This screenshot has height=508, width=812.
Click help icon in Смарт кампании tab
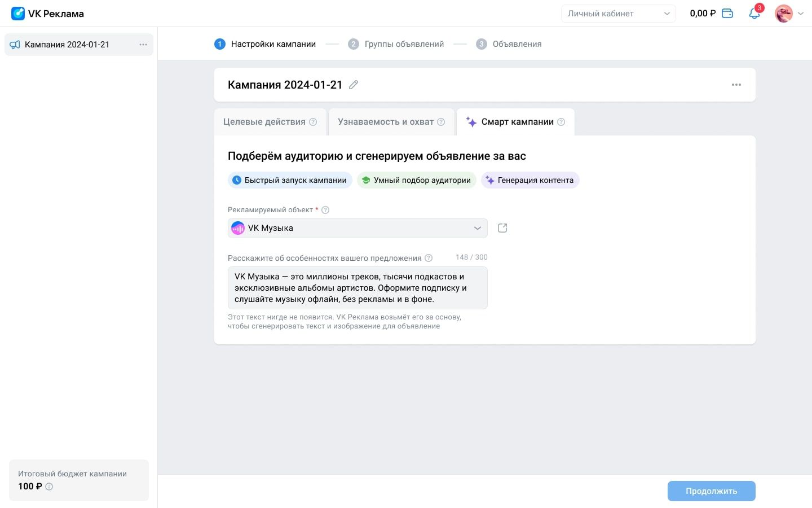(x=561, y=122)
